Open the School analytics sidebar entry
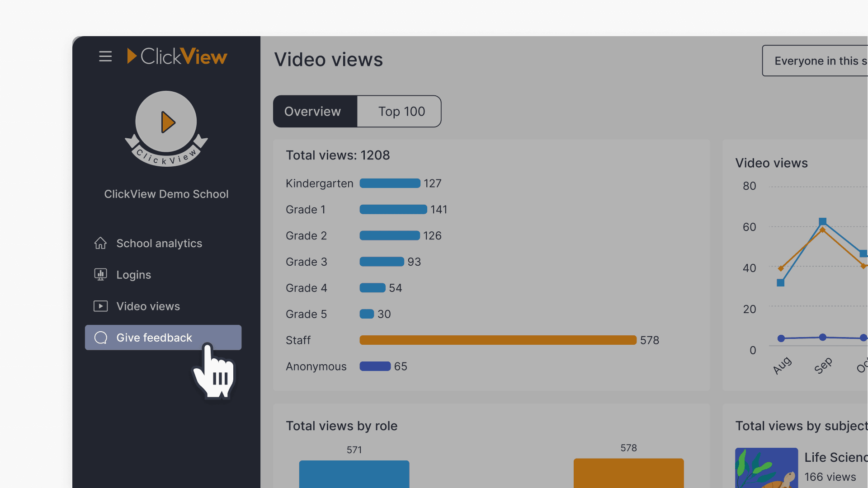The width and height of the screenshot is (868, 488). [x=159, y=243]
